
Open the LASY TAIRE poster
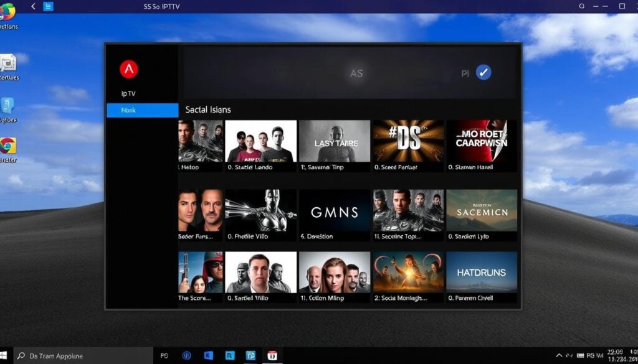pos(334,143)
